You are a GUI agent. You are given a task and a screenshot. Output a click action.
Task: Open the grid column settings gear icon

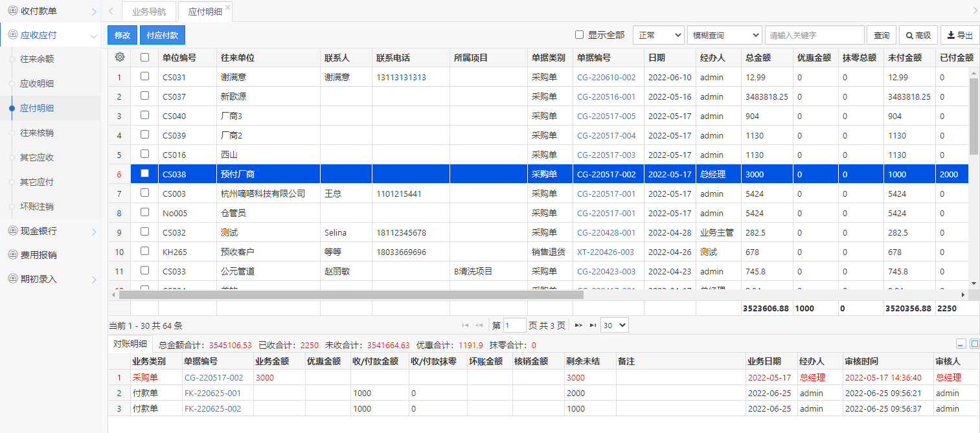point(119,57)
